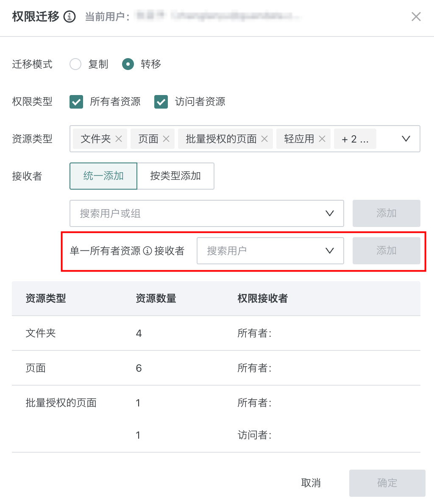Image resolution: width=434 pixels, height=504 pixels.
Task: Click 添加 button next to 搜索用户或组
Action: [x=386, y=213]
